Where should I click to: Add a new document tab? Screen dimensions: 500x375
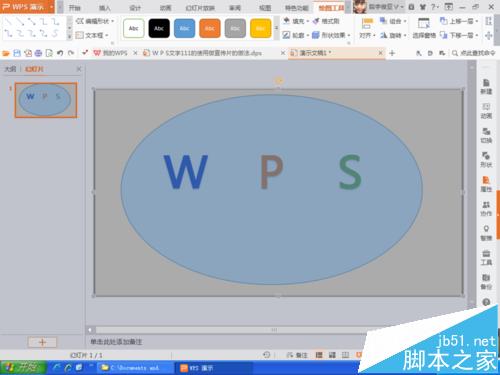(x=392, y=53)
